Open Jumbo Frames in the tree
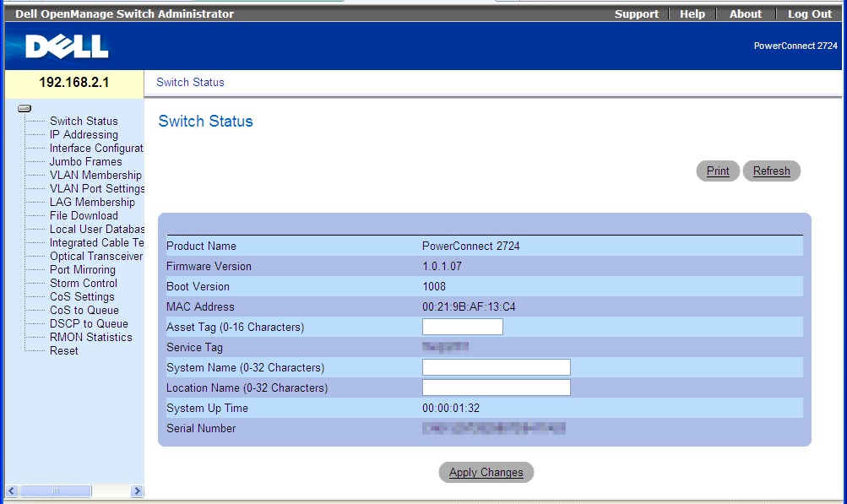This screenshot has width=847, height=504. point(86,161)
